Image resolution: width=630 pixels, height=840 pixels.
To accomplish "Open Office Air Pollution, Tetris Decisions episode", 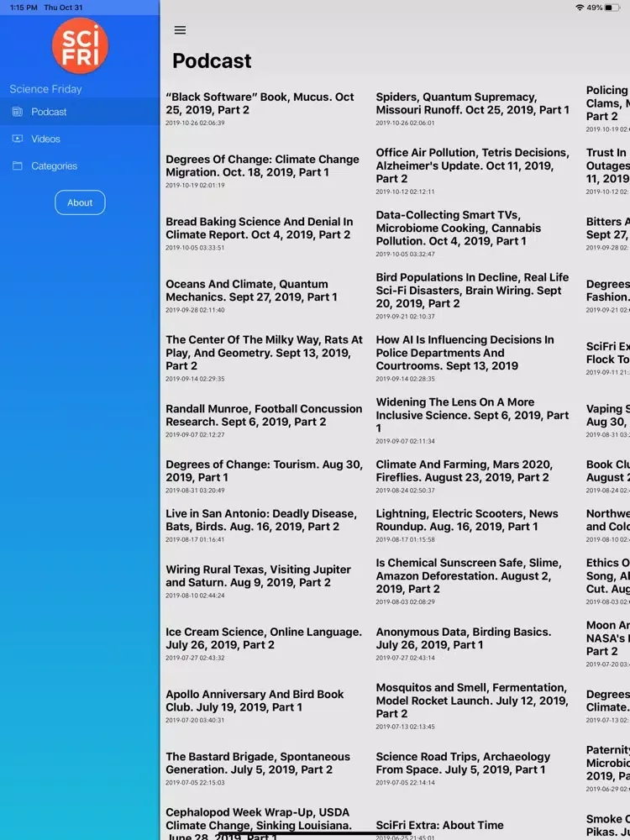I will tap(472, 165).
